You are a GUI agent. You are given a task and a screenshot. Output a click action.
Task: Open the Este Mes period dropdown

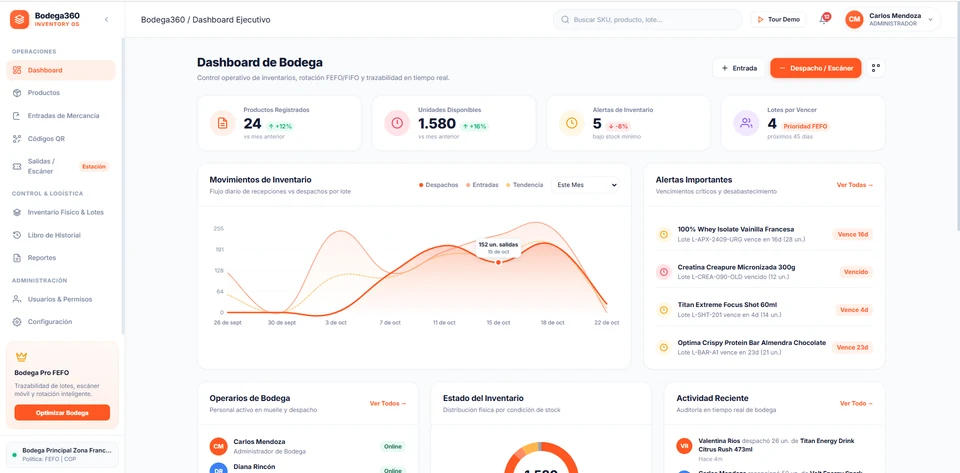pos(585,185)
